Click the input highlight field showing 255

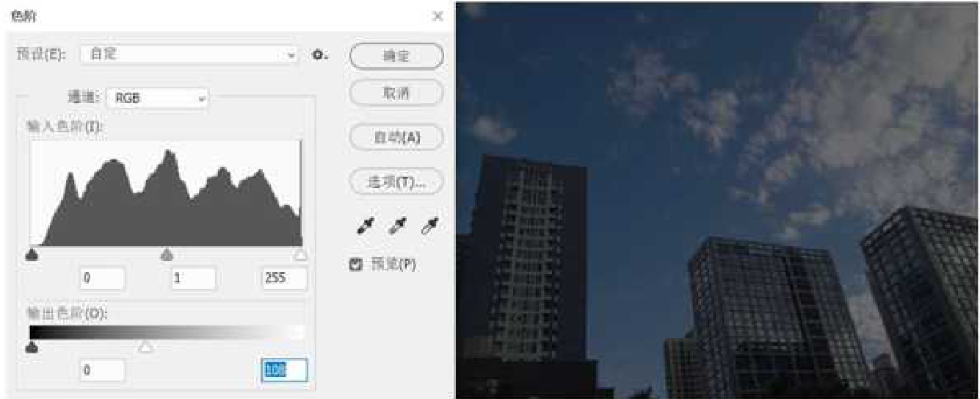pos(284,278)
